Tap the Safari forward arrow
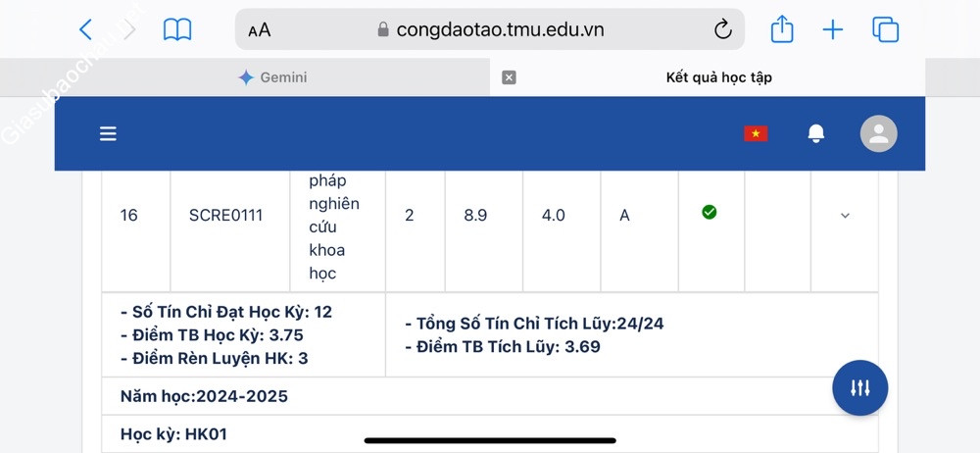The width and height of the screenshot is (980, 453). [128, 30]
